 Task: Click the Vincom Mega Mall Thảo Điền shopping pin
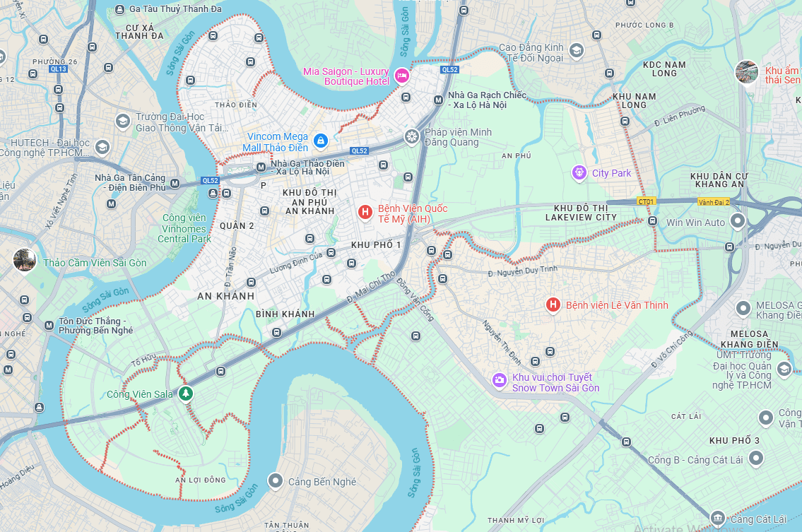pyautogui.click(x=321, y=141)
